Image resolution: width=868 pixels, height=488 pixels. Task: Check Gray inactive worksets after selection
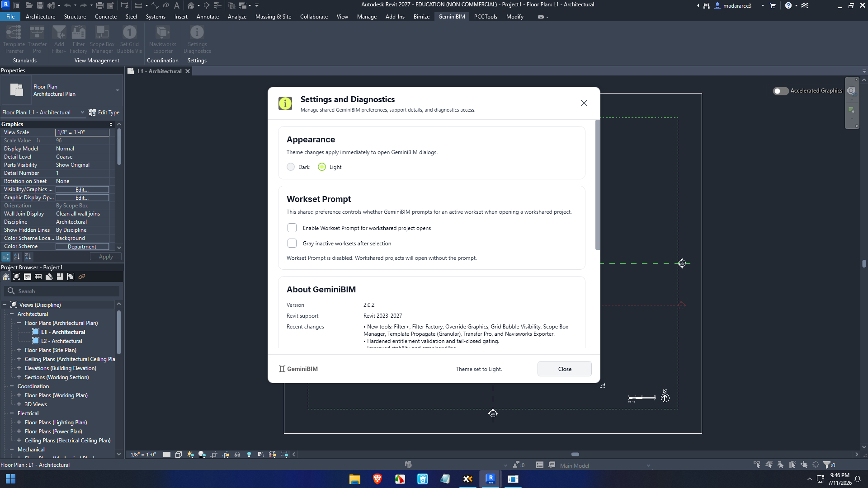click(x=292, y=244)
